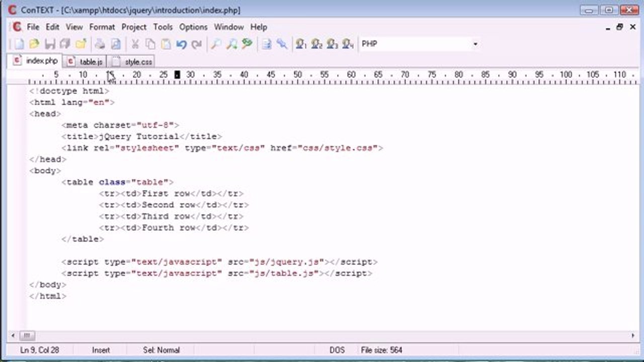
Task: Switch to the index.php tab
Action: click(36, 61)
